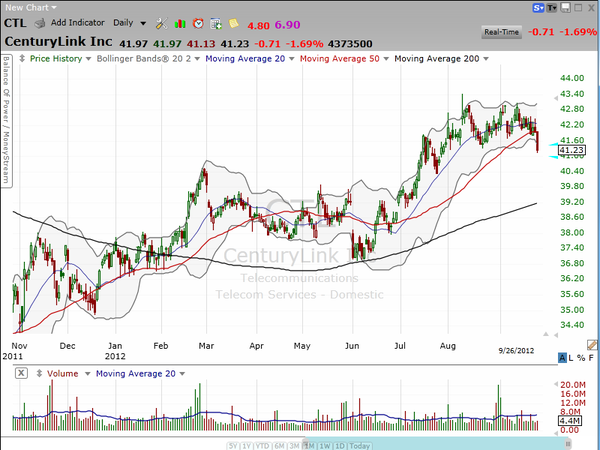Select the 3M time range

[294, 446]
